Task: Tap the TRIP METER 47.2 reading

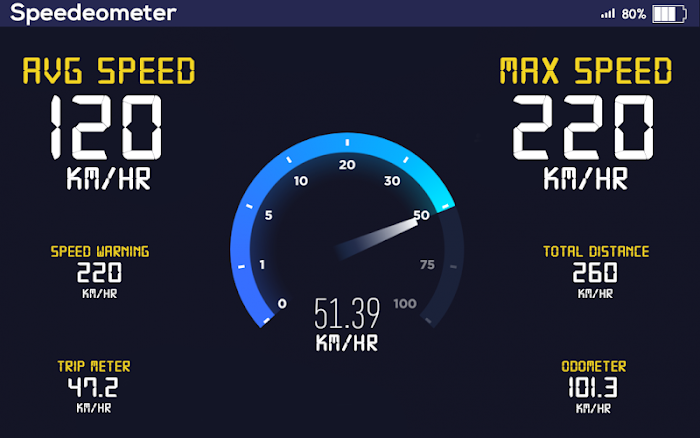Action: 94,386
